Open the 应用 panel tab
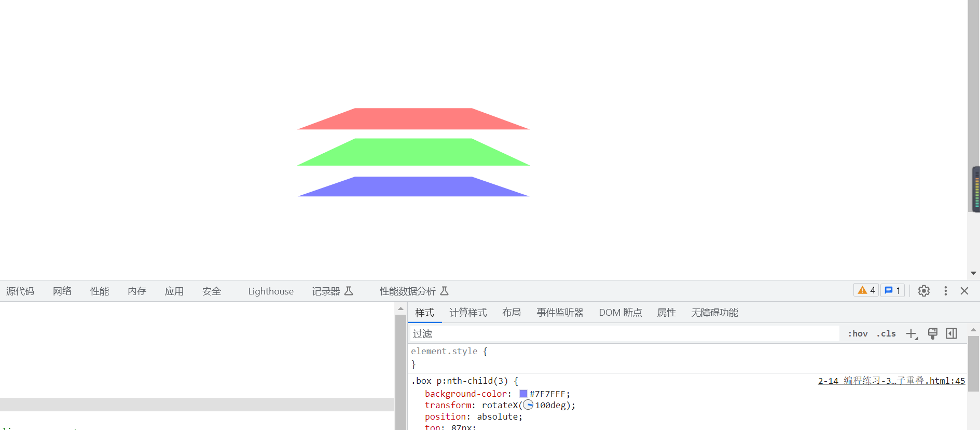The image size is (980, 430). pyautogui.click(x=174, y=291)
